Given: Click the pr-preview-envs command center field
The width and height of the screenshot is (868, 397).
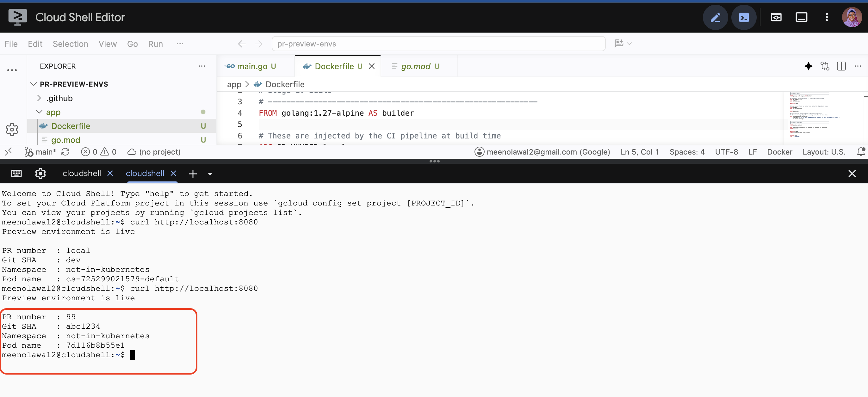Looking at the screenshot, I should pos(438,44).
